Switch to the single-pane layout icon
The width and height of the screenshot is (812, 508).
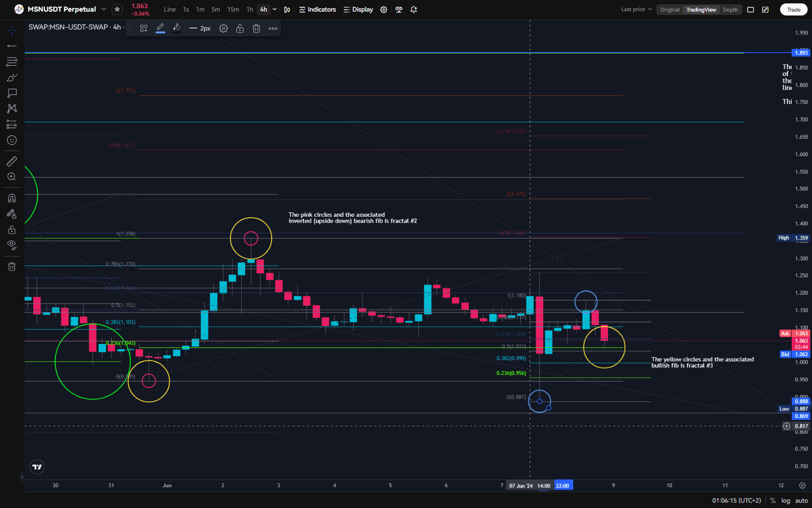click(751, 10)
